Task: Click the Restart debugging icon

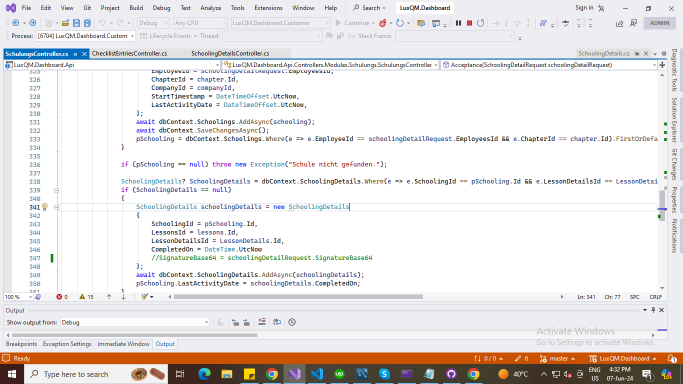Action: pos(480,23)
